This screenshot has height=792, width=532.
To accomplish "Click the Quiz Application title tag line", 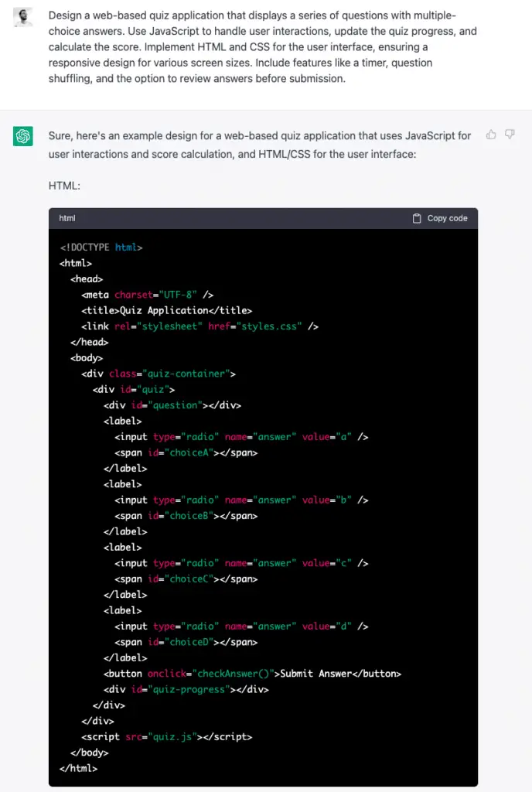I will (x=166, y=311).
